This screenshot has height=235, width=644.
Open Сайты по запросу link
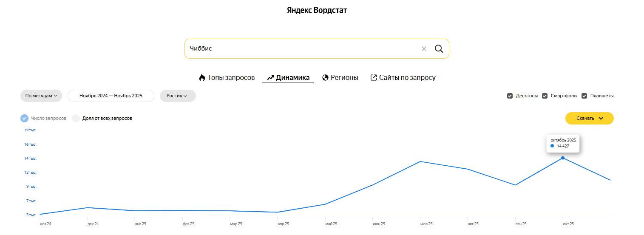tap(407, 78)
